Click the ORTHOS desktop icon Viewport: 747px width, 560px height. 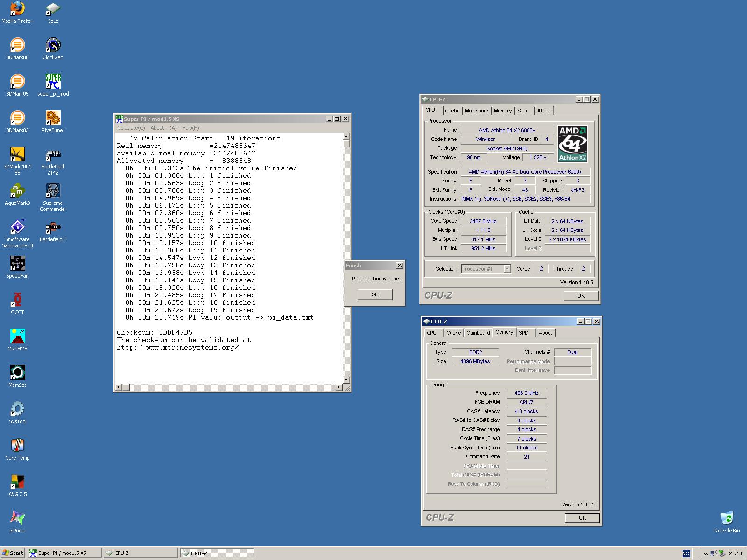(x=17, y=340)
